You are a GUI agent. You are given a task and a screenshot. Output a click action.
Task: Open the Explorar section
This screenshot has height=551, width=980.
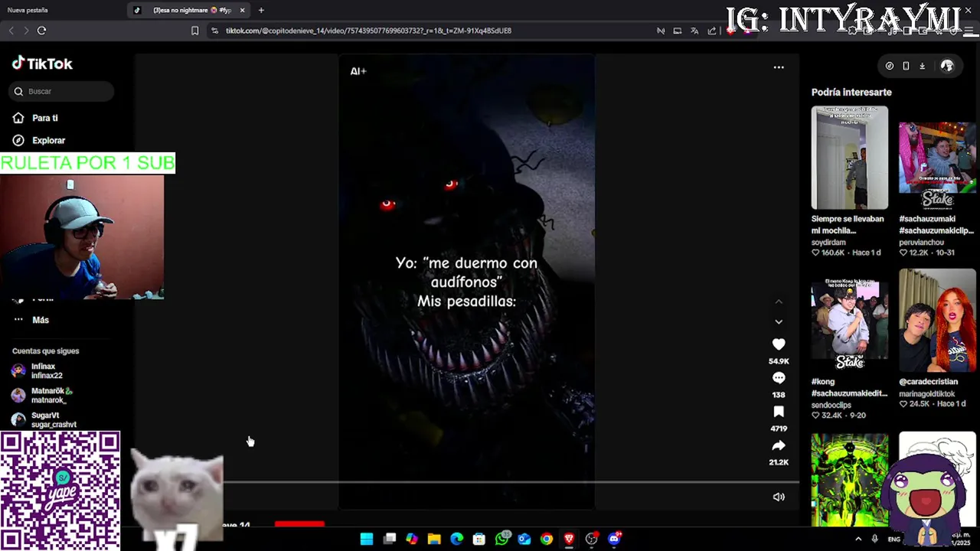pos(48,141)
